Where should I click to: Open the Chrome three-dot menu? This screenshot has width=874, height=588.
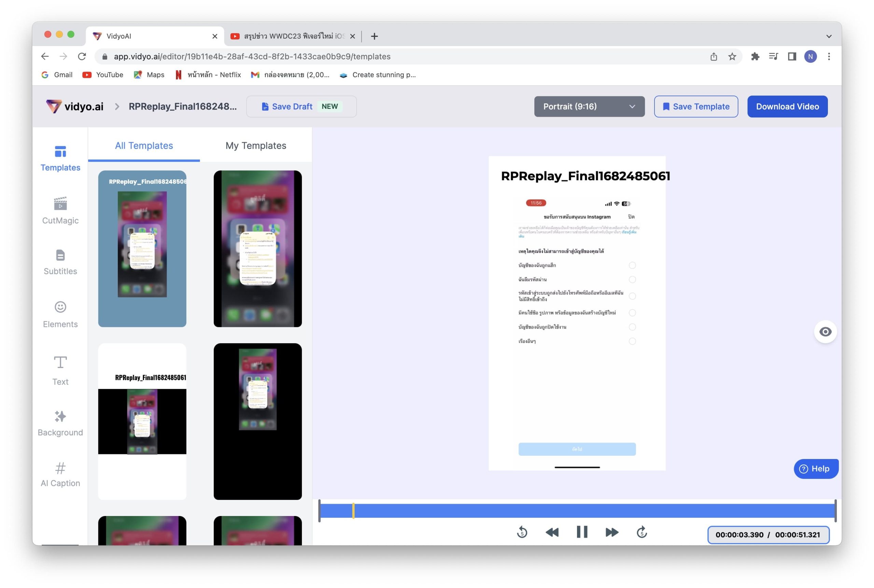point(829,57)
